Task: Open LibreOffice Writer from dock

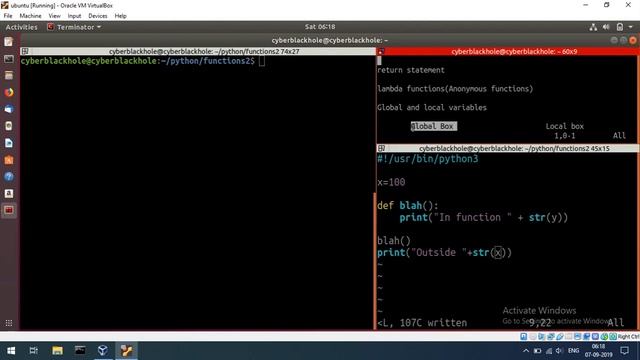Action: [9, 143]
